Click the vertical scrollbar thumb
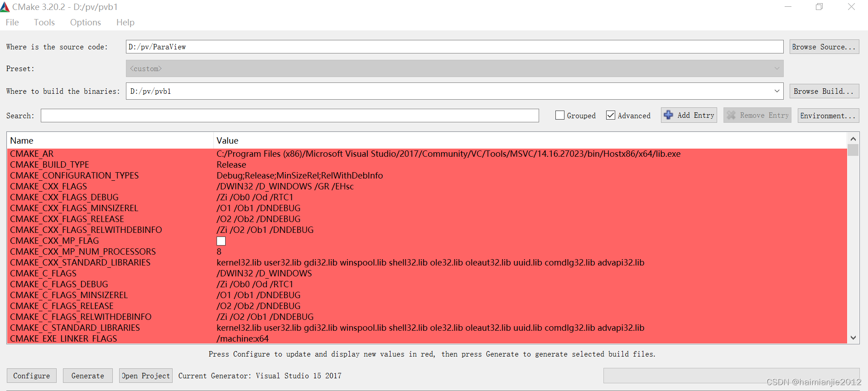The image size is (868, 391). pyautogui.click(x=853, y=150)
